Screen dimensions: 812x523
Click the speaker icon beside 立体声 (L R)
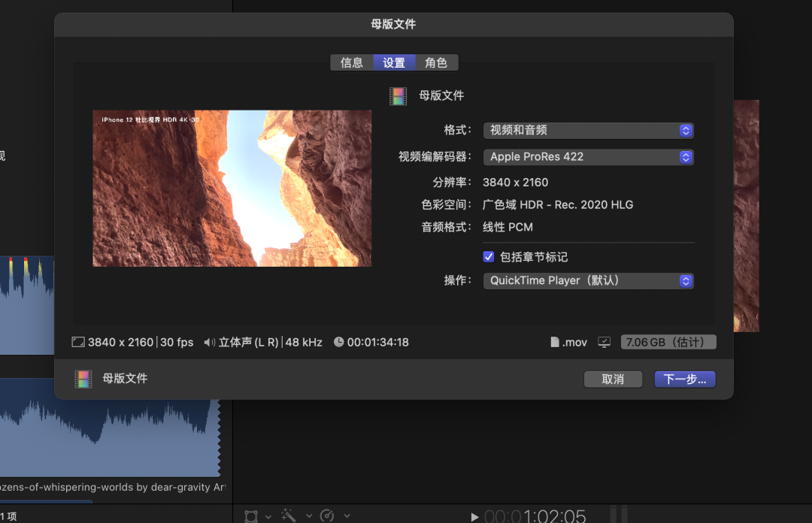pos(211,342)
